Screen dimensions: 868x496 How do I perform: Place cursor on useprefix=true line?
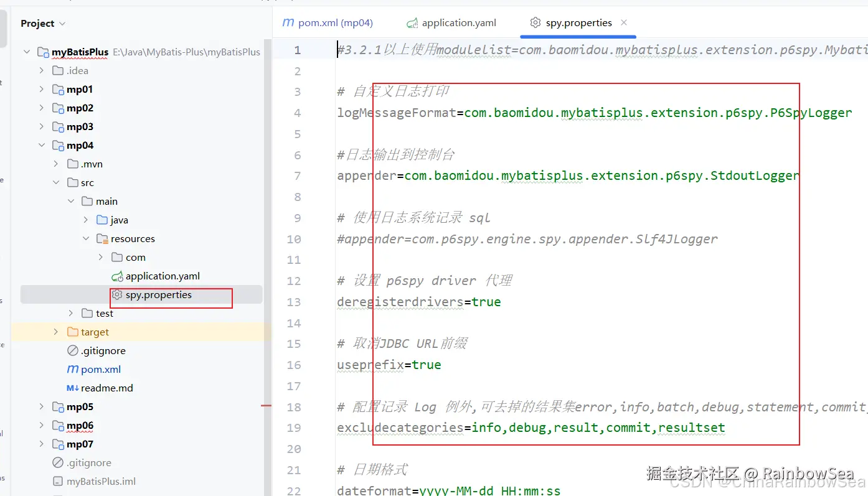click(389, 365)
